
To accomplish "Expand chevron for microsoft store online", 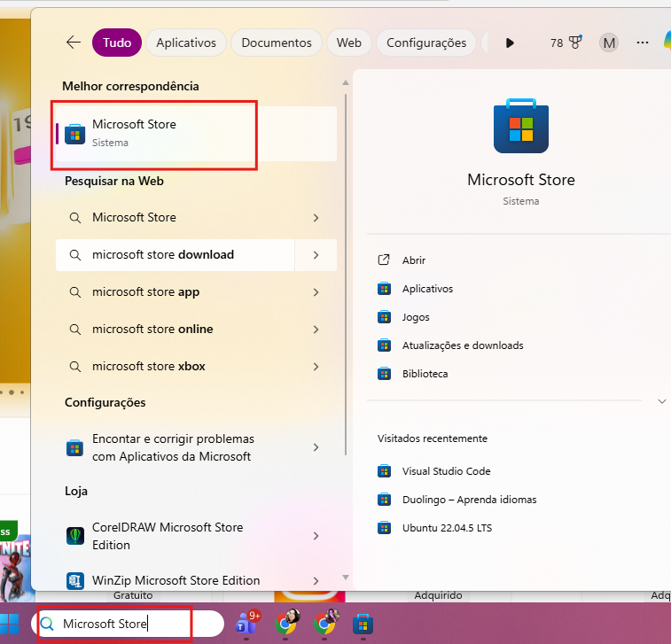I will [x=316, y=330].
